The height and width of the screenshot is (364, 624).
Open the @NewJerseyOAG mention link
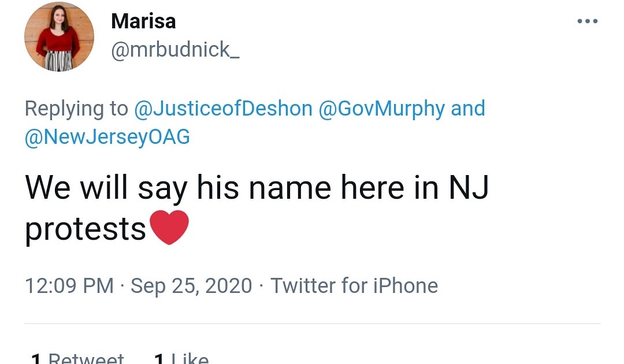[107, 137]
